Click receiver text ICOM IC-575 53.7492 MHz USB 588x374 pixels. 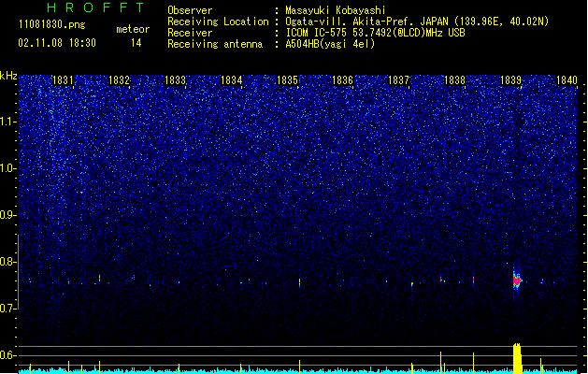click(375, 33)
